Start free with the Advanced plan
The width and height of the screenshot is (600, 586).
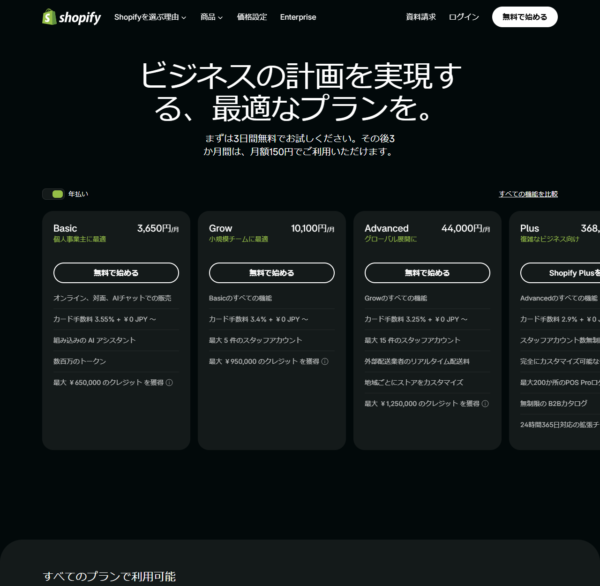coord(427,273)
